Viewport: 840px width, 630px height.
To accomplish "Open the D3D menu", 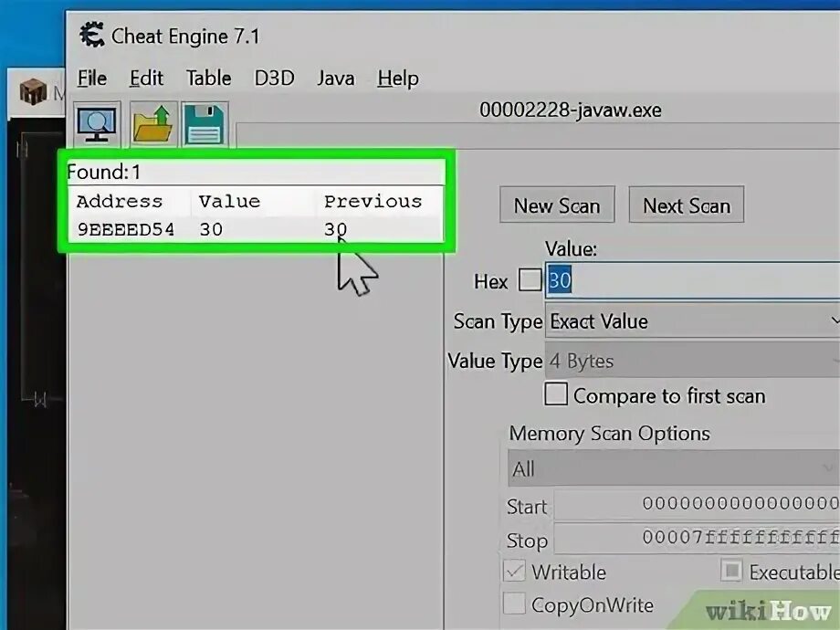I will (x=274, y=79).
